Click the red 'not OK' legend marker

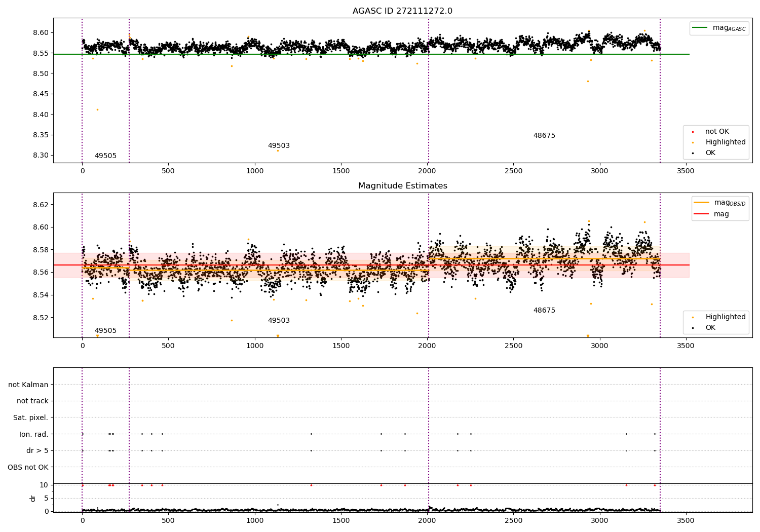(x=693, y=132)
